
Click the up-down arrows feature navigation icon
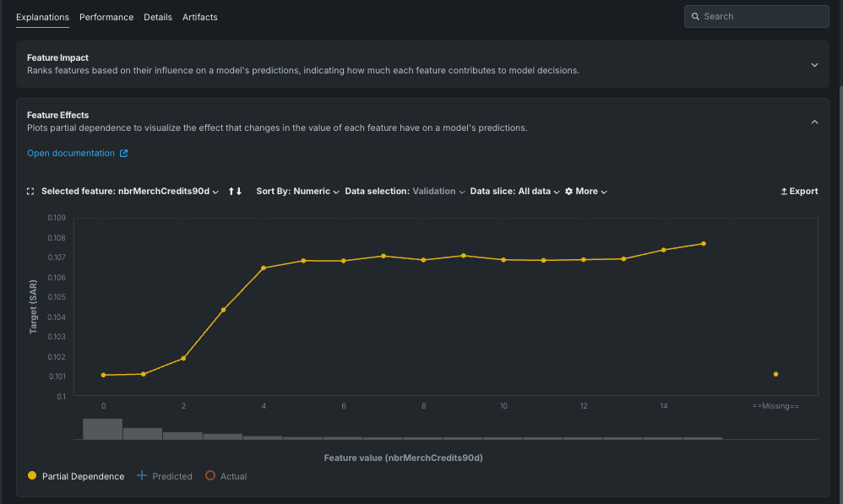click(235, 192)
